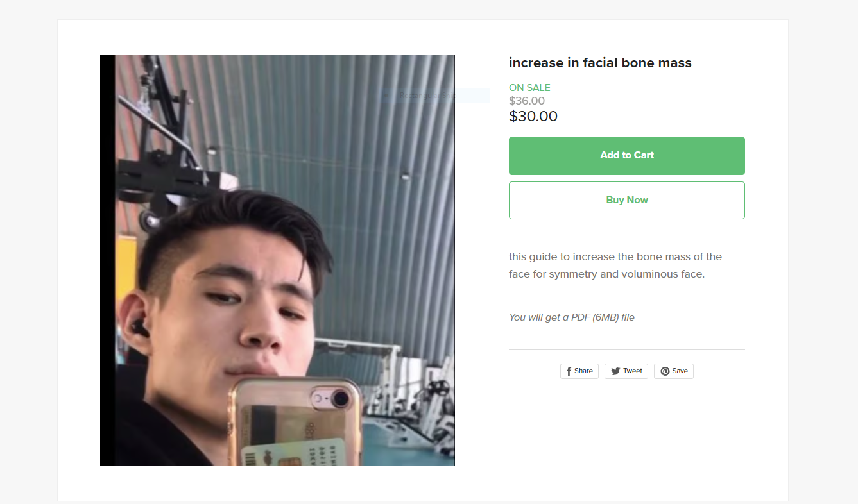Click the Buy Now button
The width and height of the screenshot is (858, 504).
[626, 200]
